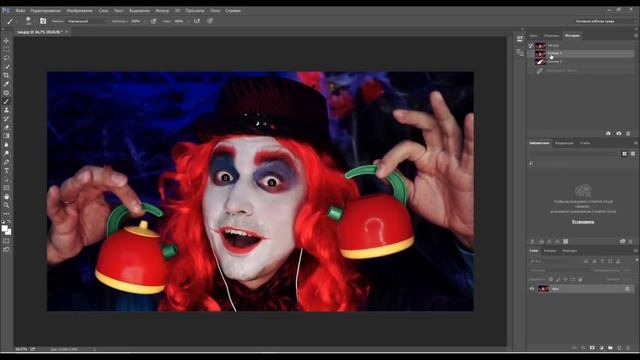Delete current state in History panel

click(628, 133)
